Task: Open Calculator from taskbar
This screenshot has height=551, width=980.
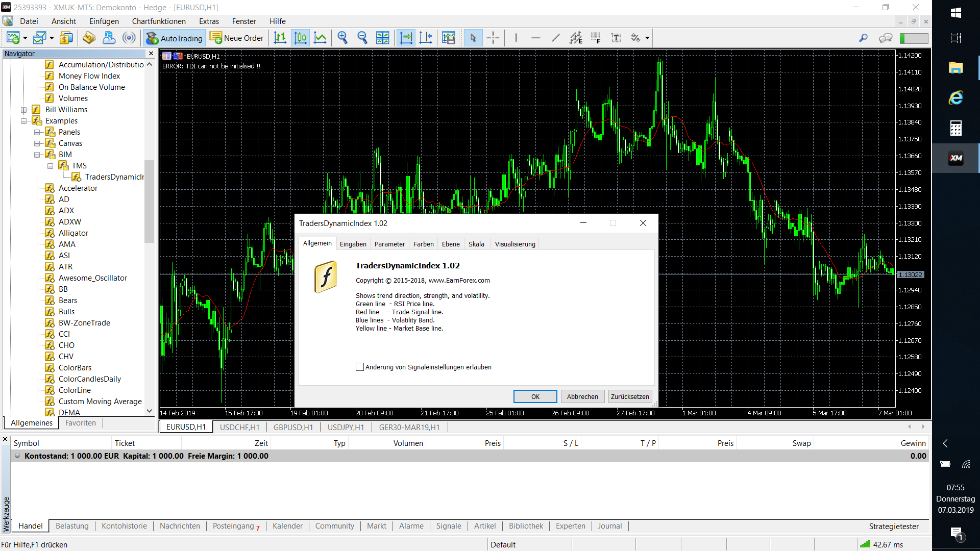Action: [956, 128]
